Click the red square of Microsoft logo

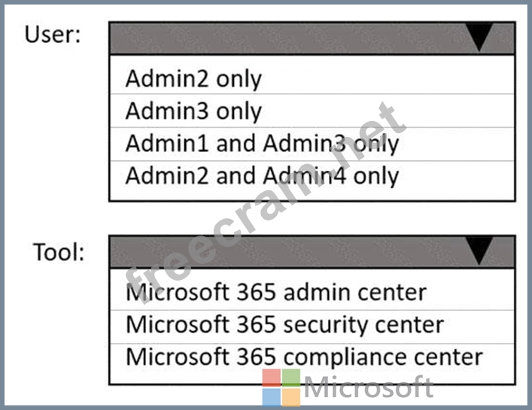coord(272,378)
